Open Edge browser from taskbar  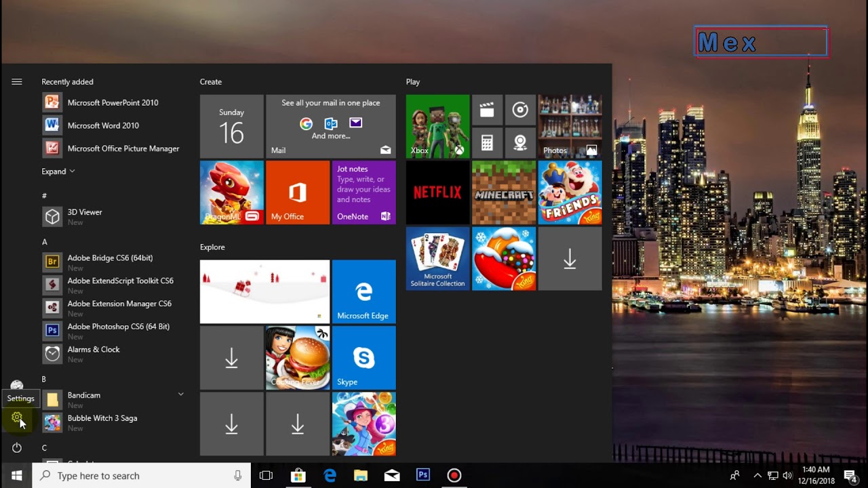point(330,476)
